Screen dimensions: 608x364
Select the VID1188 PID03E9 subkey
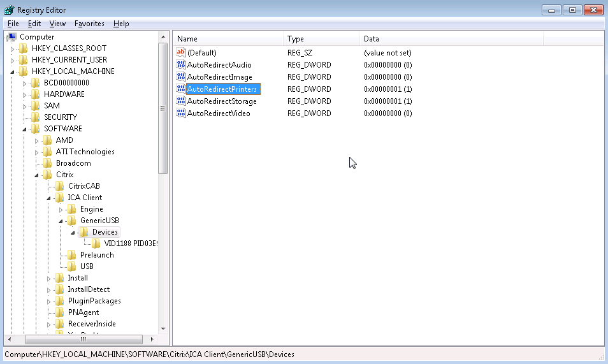[131, 244]
